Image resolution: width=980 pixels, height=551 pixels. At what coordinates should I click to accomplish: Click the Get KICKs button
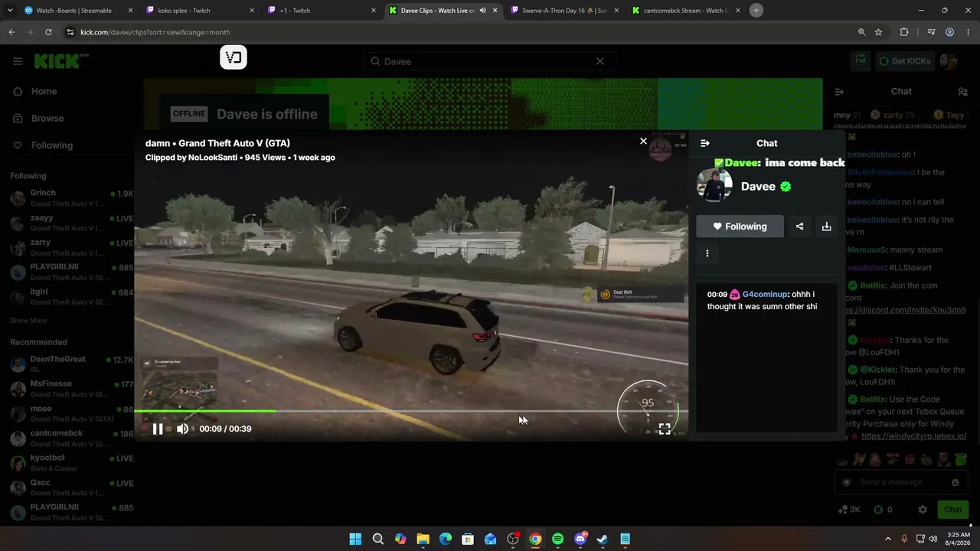click(x=905, y=61)
